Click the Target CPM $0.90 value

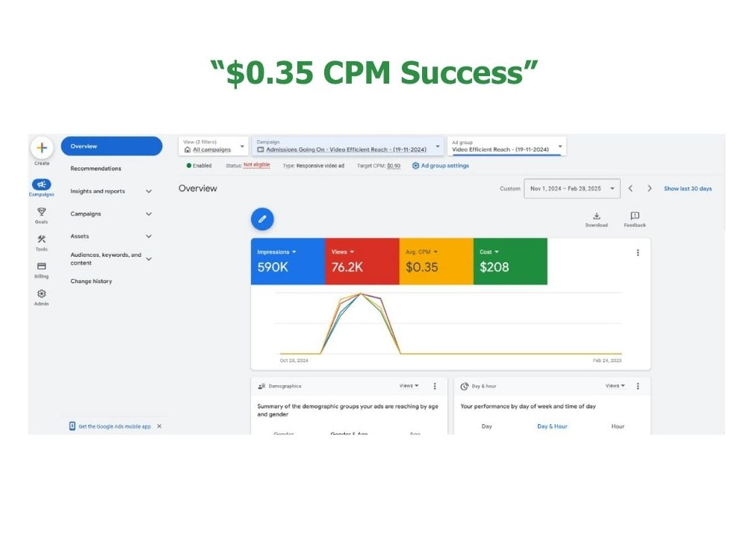pos(394,166)
